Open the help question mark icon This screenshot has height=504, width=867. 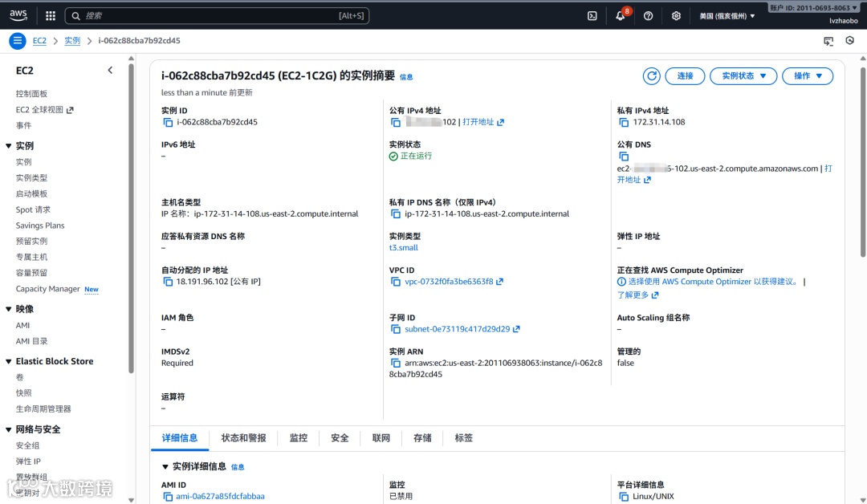(648, 16)
